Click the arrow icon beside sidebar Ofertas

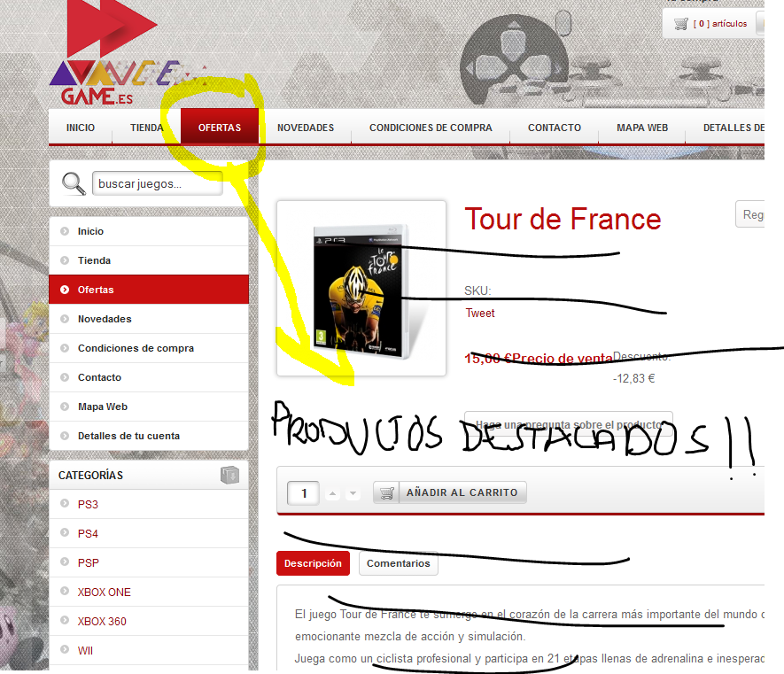65,290
